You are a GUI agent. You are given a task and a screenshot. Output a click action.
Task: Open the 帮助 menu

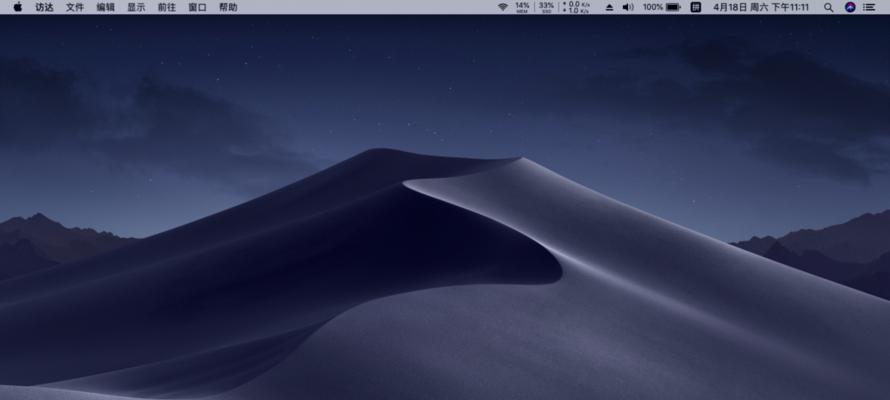(228, 7)
